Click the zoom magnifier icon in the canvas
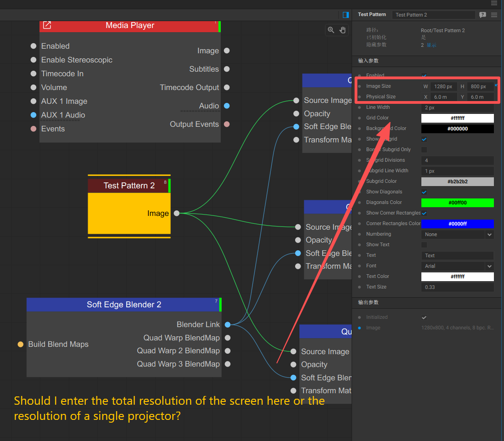504x441 pixels. click(x=331, y=30)
